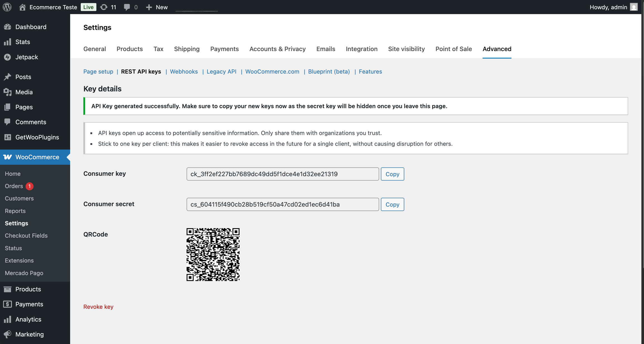The height and width of the screenshot is (344, 644).
Task: Copy the Consumer key
Action: pos(392,174)
